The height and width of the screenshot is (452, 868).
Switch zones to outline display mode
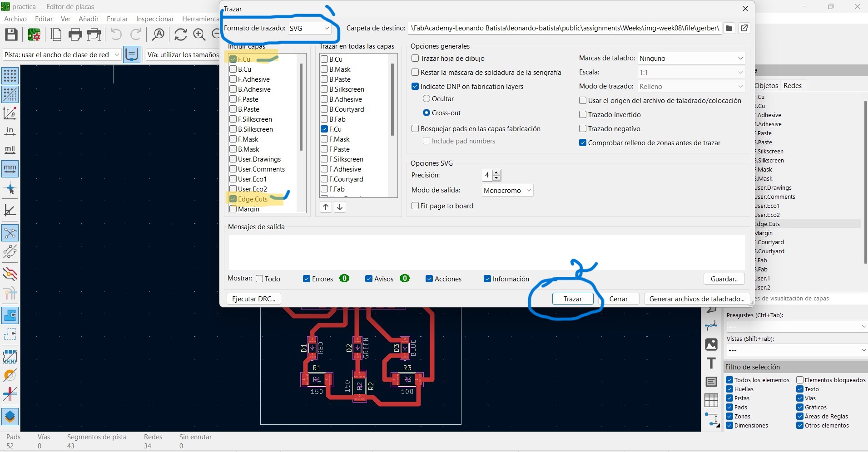tap(10, 334)
